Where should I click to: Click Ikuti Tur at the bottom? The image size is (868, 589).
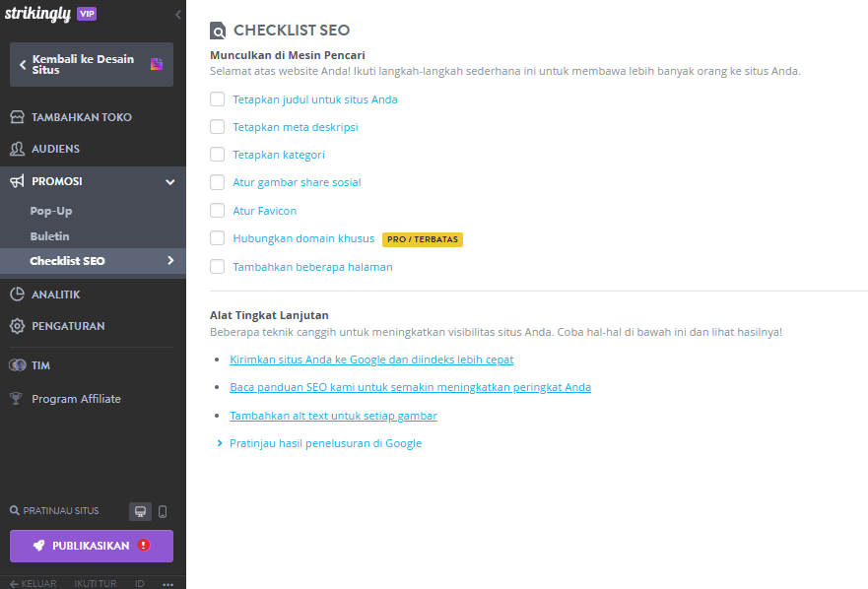coord(96,583)
